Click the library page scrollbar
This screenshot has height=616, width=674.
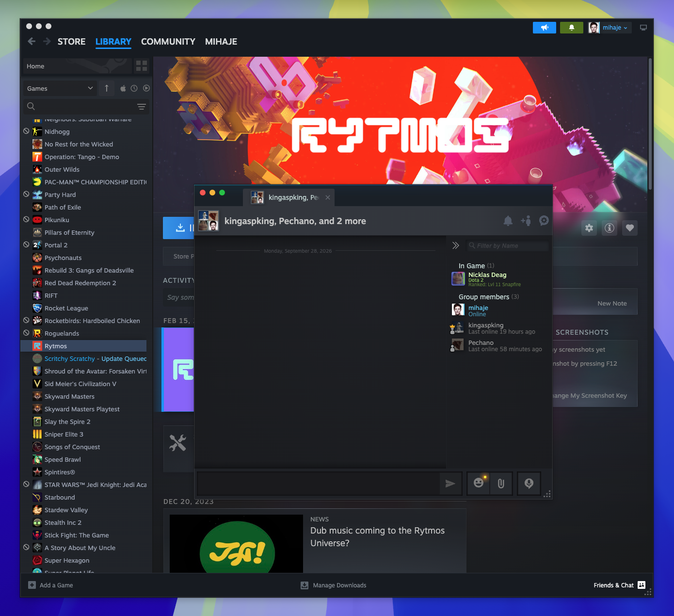[x=650, y=124]
